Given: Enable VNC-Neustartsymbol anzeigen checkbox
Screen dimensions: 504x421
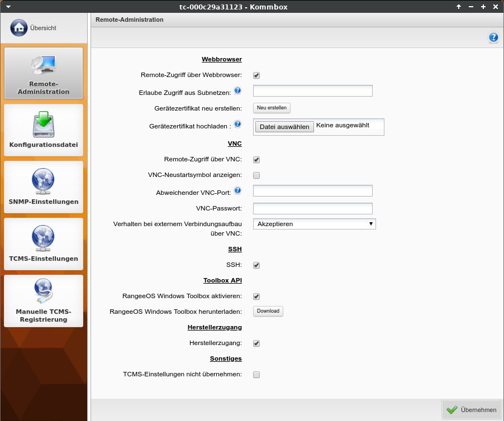Looking at the screenshot, I should [x=256, y=175].
